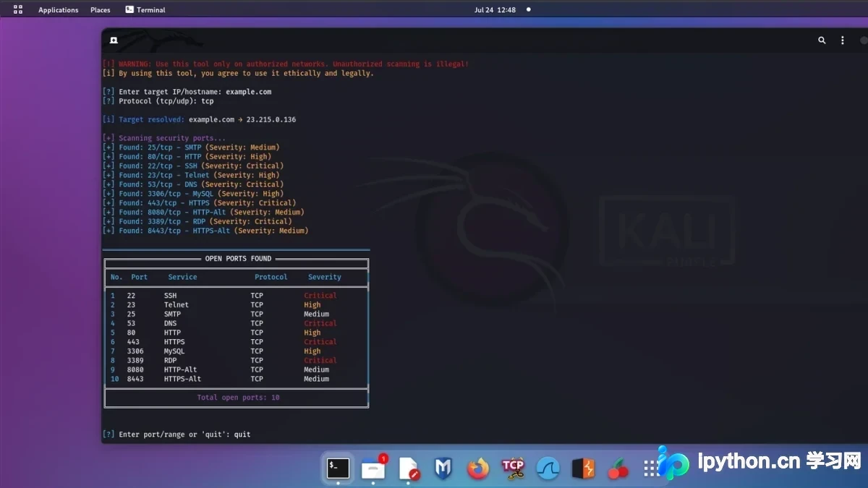This screenshot has width=868, height=488.
Task: Click the 'Enter port/range or quit' prompt line
Action: pyautogui.click(x=177, y=435)
